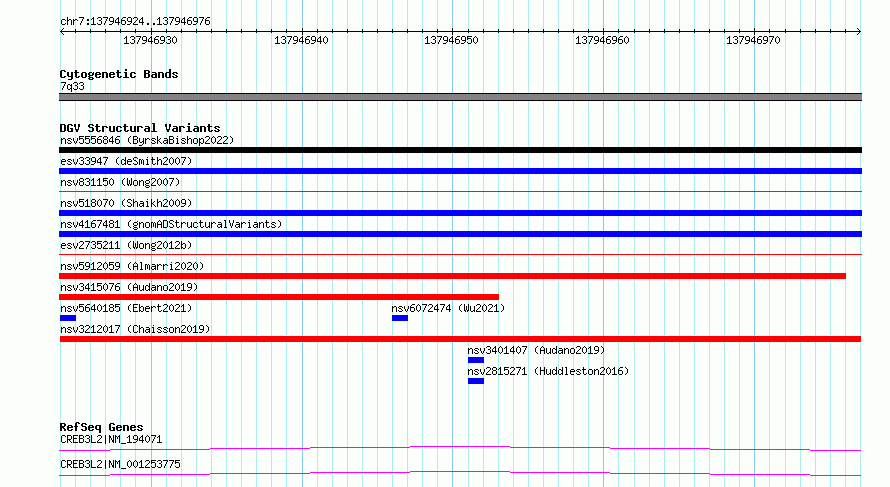Click the RefSeq Genes track title
Image resolution: width=890 pixels, height=487 pixels.
[x=101, y=427]
